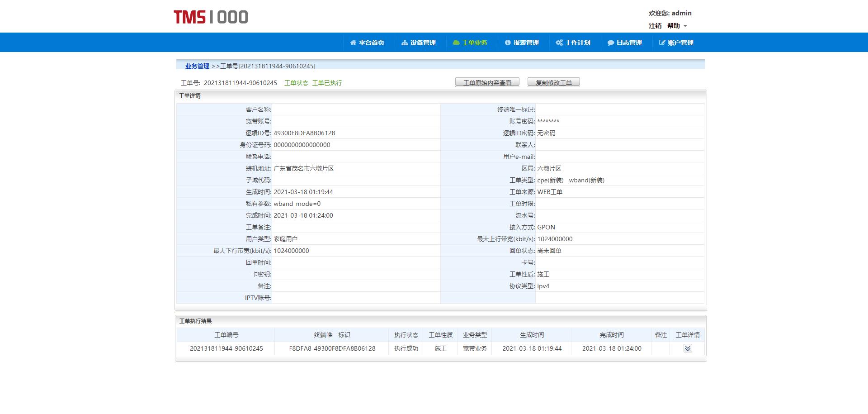Screen dimensions: 868x414
Task: Click the masked account password ********
Action: click(x=548, y=121)
